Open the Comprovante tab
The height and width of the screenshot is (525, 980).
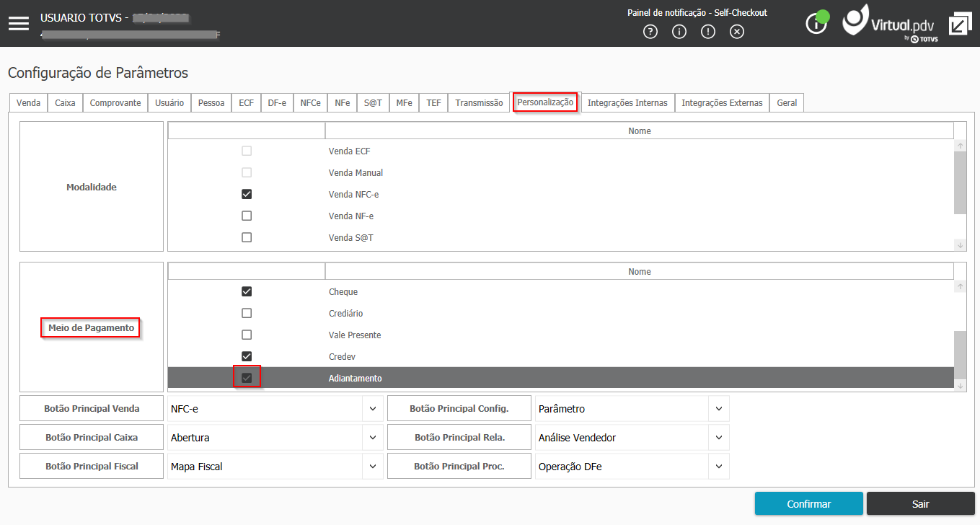[x=115, y=103]
